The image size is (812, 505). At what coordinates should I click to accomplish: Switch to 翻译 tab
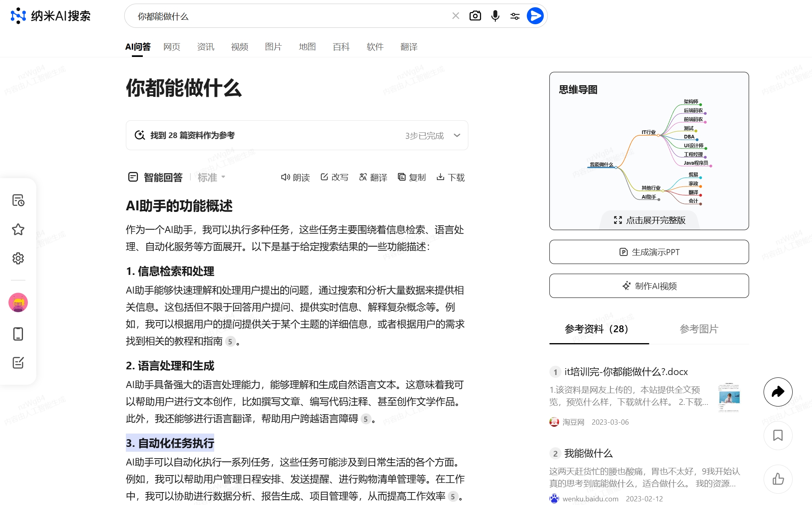pos(409,47)
